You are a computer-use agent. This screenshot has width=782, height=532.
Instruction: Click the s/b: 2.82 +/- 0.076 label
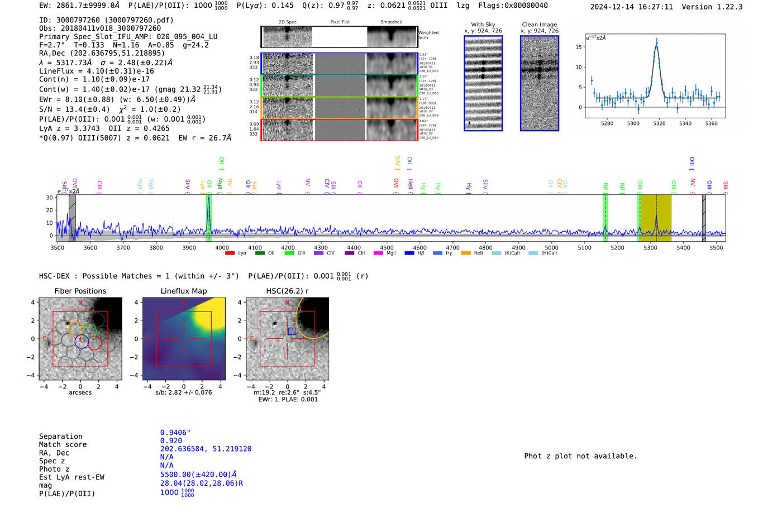184,392
